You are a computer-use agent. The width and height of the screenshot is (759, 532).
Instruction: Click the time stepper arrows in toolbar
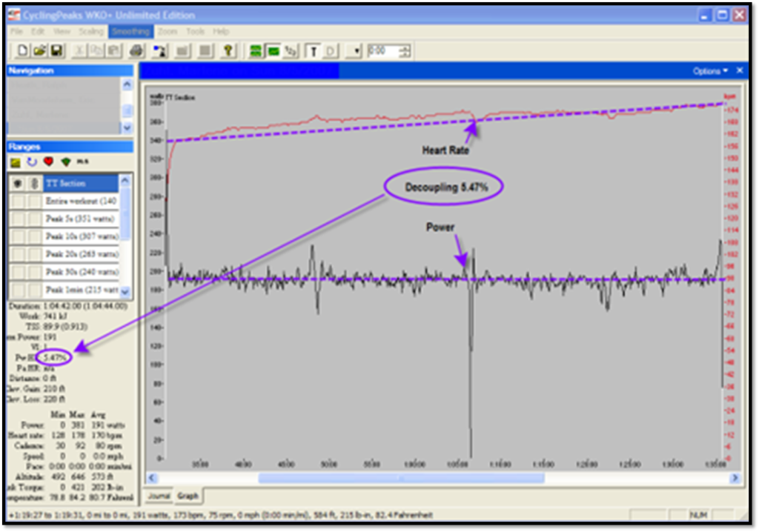[x=405, y=50]
